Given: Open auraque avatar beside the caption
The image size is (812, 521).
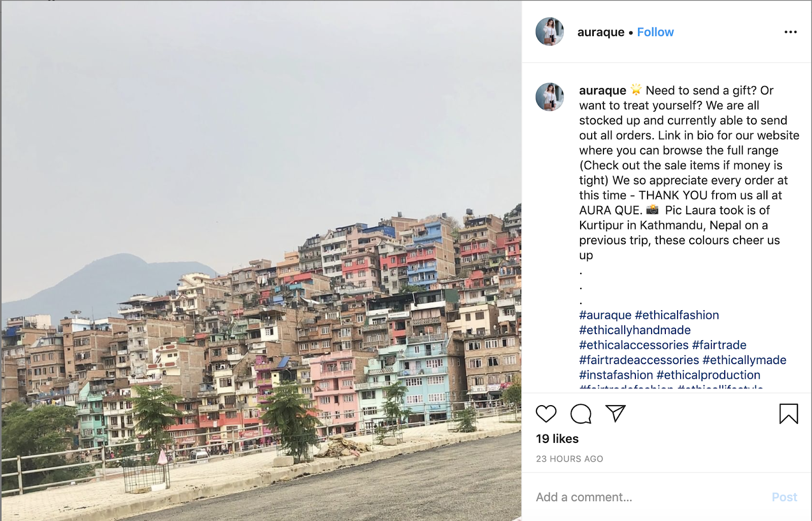Looking at the screenshot, I should click(550, 96).
